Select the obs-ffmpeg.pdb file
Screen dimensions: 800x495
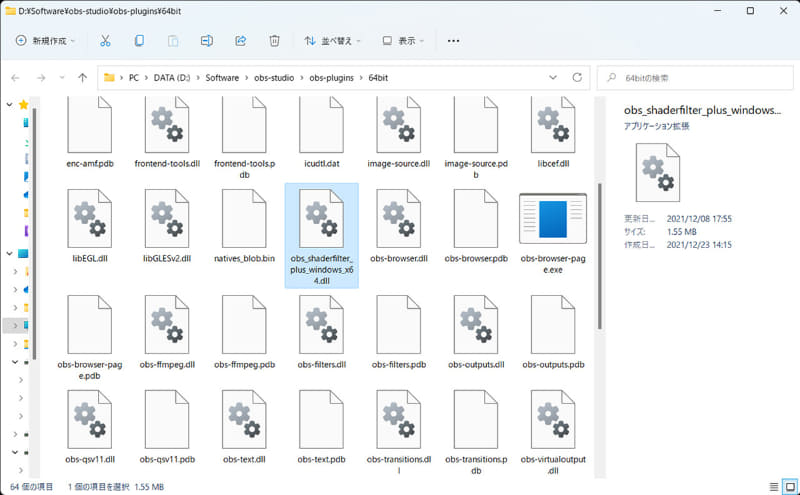[244, 332]
